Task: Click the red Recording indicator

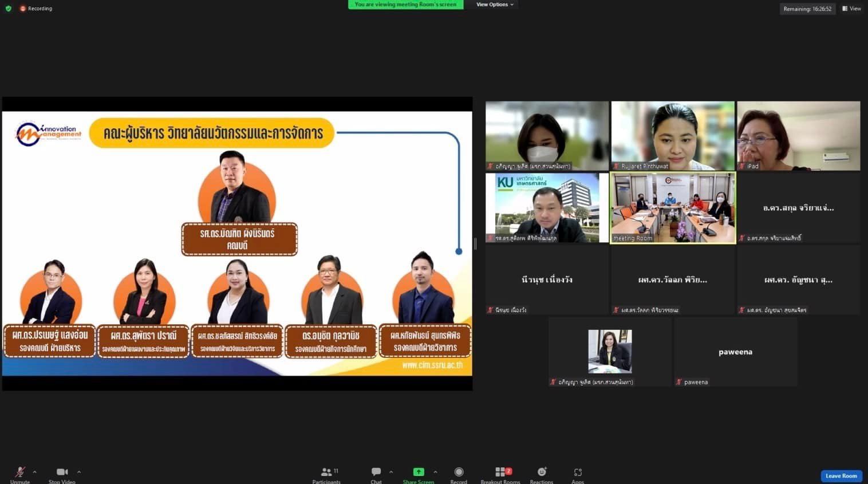Action: (36, 9)
